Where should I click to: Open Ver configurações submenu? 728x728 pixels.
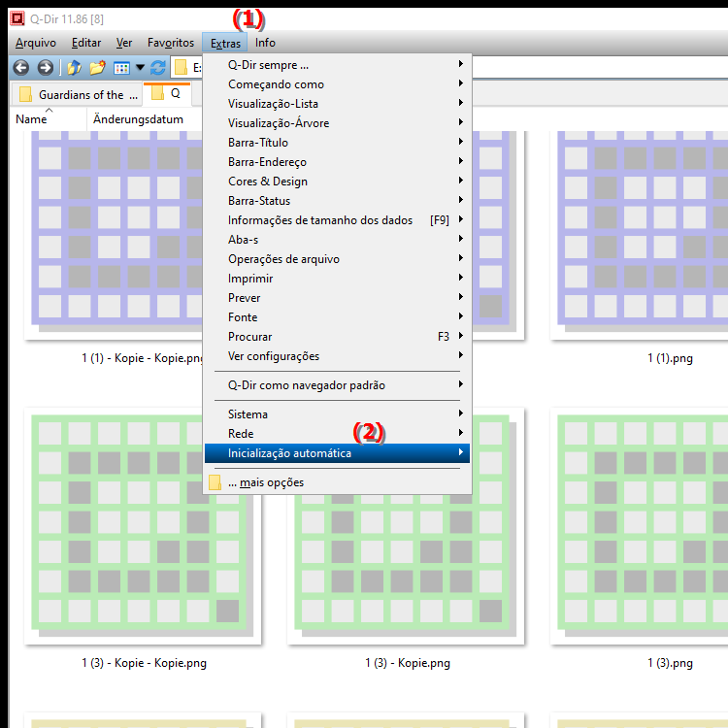[337, 356]
